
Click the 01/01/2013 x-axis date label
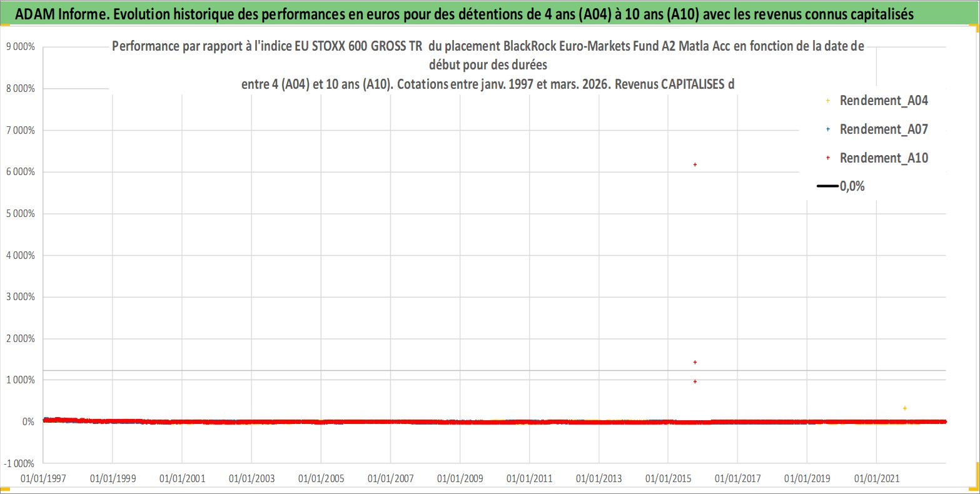[x=599, y=478]
